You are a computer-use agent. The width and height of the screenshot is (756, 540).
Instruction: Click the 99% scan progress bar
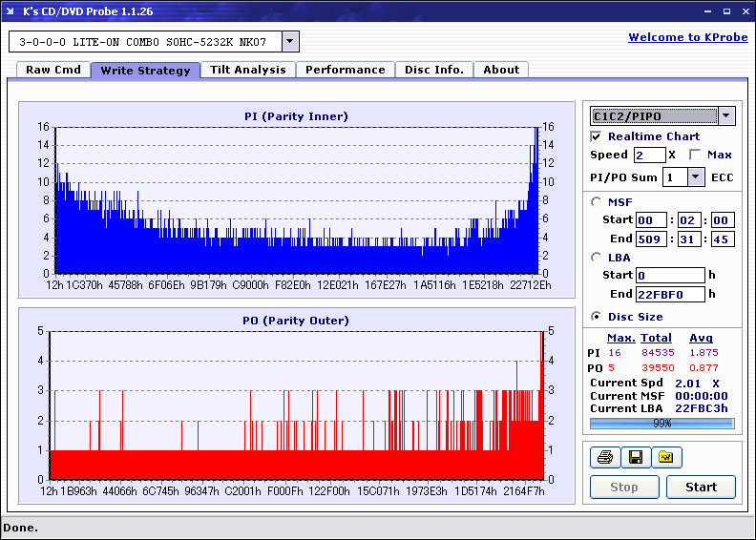pos(661,423)
